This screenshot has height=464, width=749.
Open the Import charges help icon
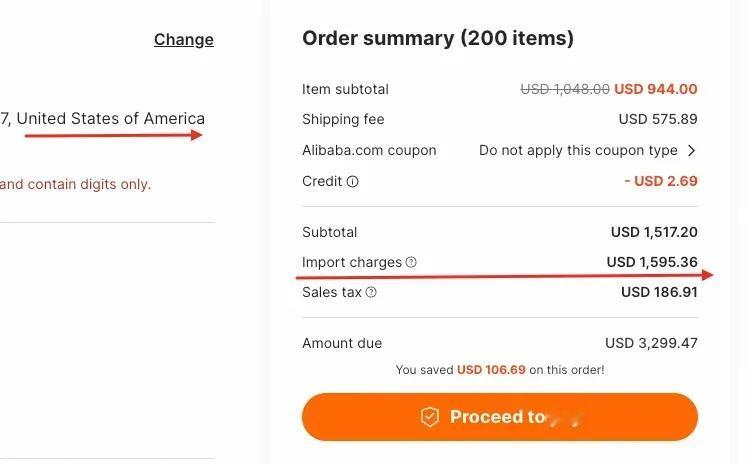[411, 262]
